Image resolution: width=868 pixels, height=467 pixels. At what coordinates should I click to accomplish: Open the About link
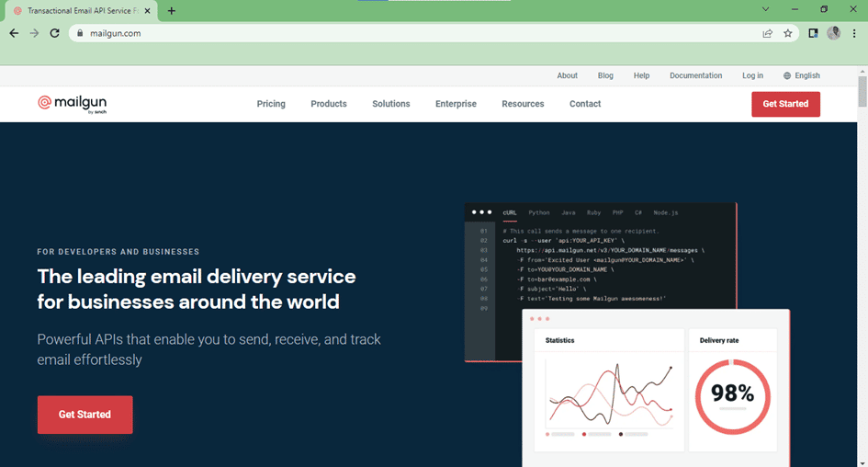coord(567,76)
